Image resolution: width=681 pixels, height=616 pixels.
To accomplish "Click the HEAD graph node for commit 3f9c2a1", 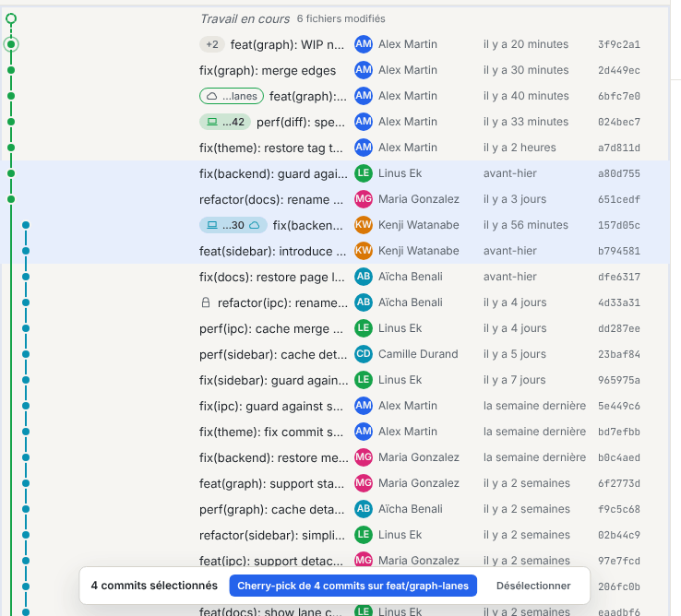I will click(11, 44).
